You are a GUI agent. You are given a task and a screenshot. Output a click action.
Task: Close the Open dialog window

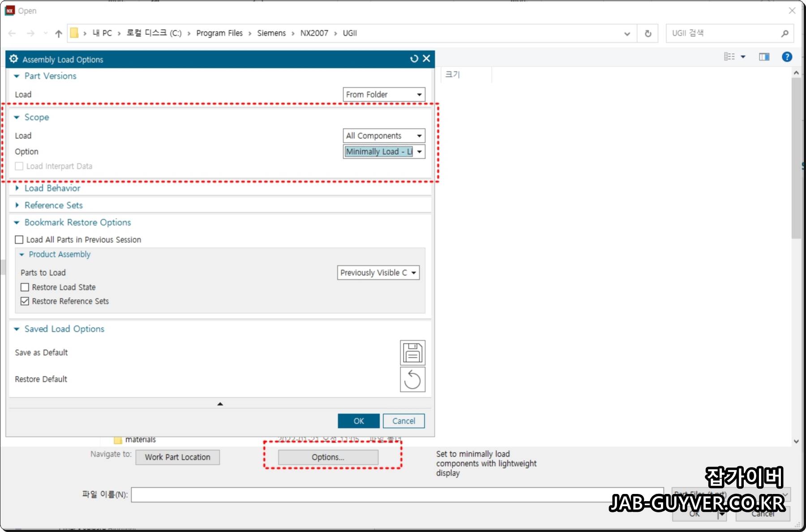click(792, 11)
